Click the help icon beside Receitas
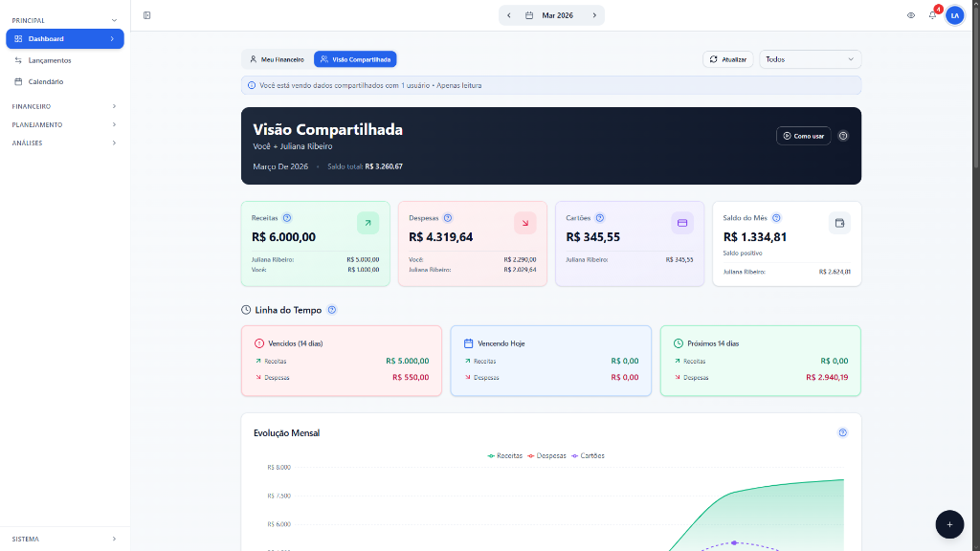Viewport: 980px width, 551px height. coord(287,218)
